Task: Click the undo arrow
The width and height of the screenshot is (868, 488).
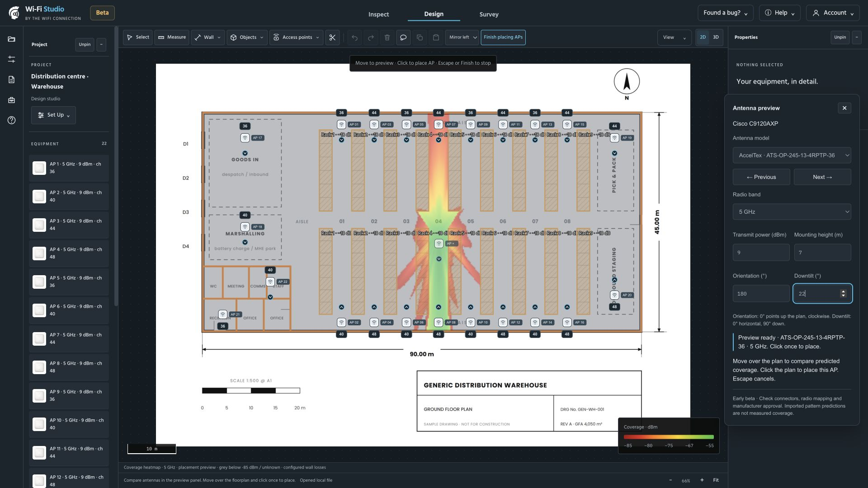Action: tap(354, 38)
